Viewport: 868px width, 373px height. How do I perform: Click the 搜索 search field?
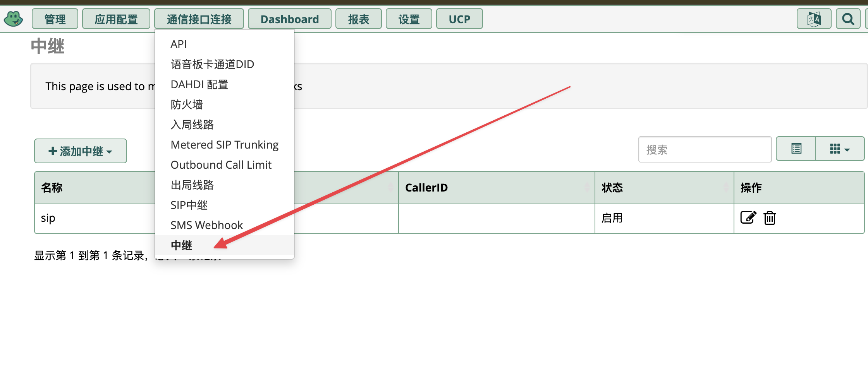(705, 149)
